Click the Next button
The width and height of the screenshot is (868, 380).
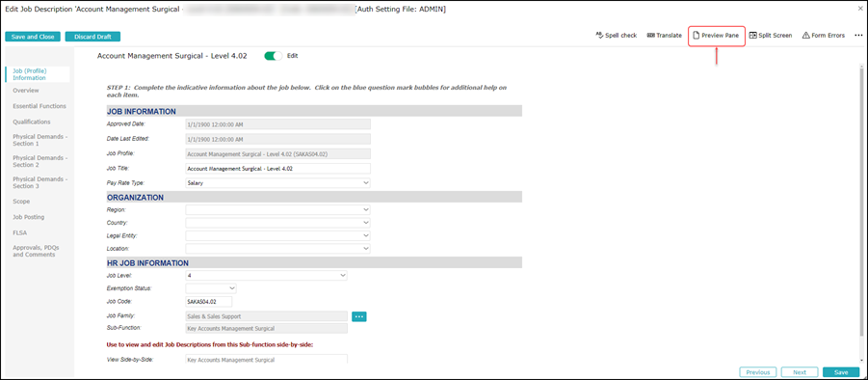pos(800,372)
